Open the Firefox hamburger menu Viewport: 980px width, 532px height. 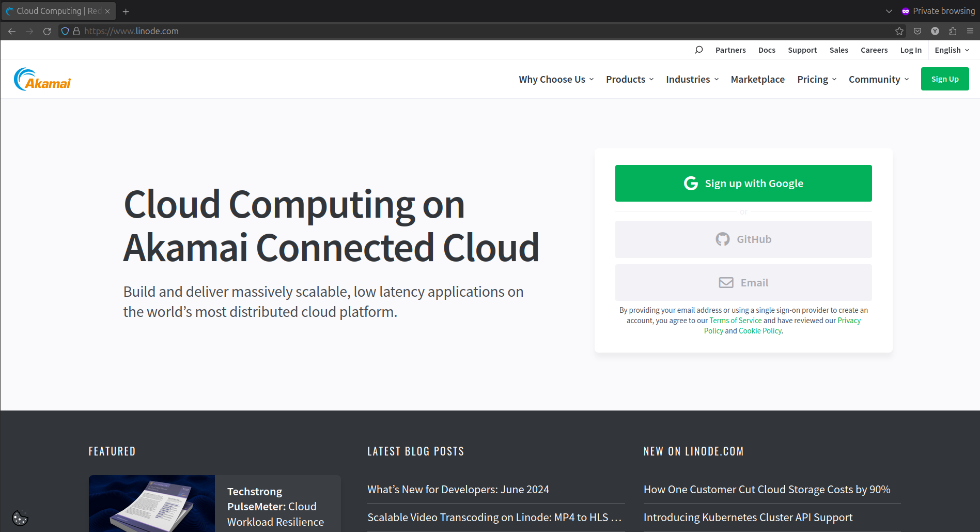click(x=970, y=31)
